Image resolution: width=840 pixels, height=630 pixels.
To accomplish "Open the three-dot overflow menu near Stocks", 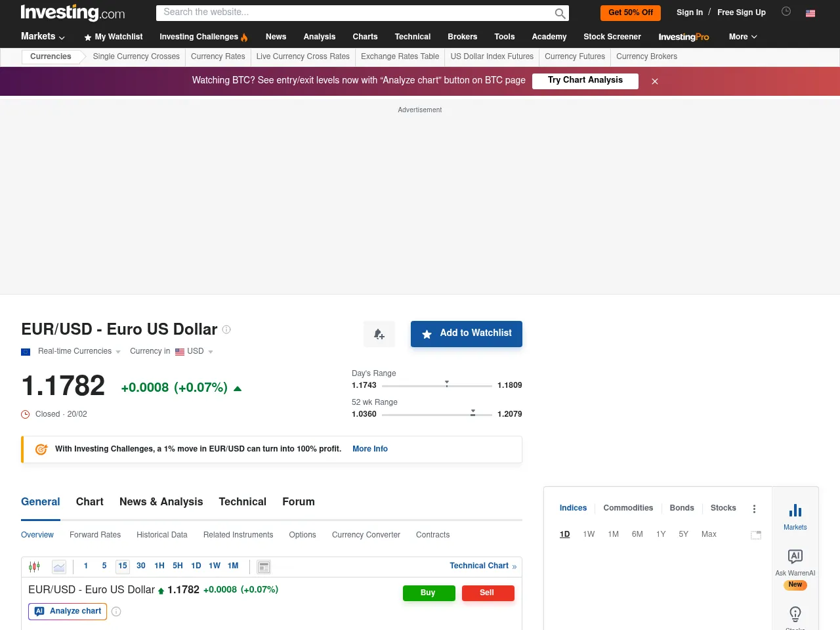I will click(x=754, y=508).
